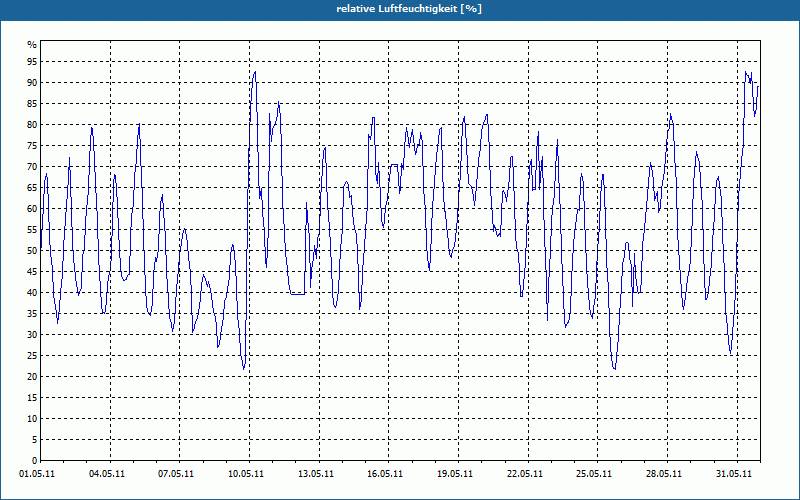Click the y-axis value 40
This screenshot has width=800, height=500.
32,292
